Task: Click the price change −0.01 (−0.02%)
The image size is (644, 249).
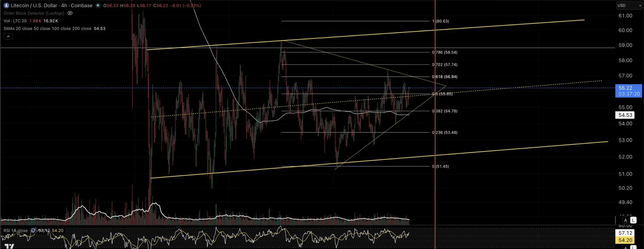Action: pos(185,5)
